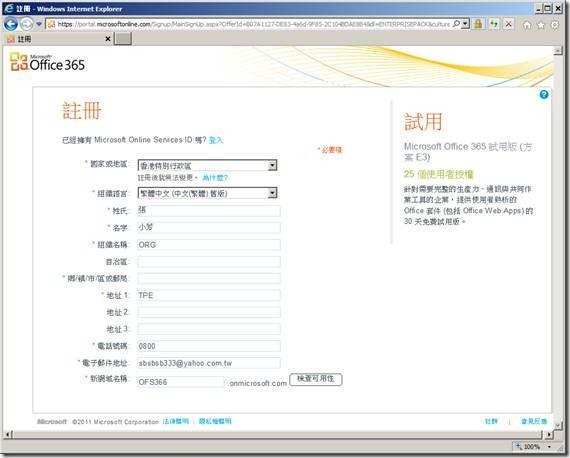Click the 檢查可用性 check availability button
This screenshot has width=570, height=458.
pos(316,379)
